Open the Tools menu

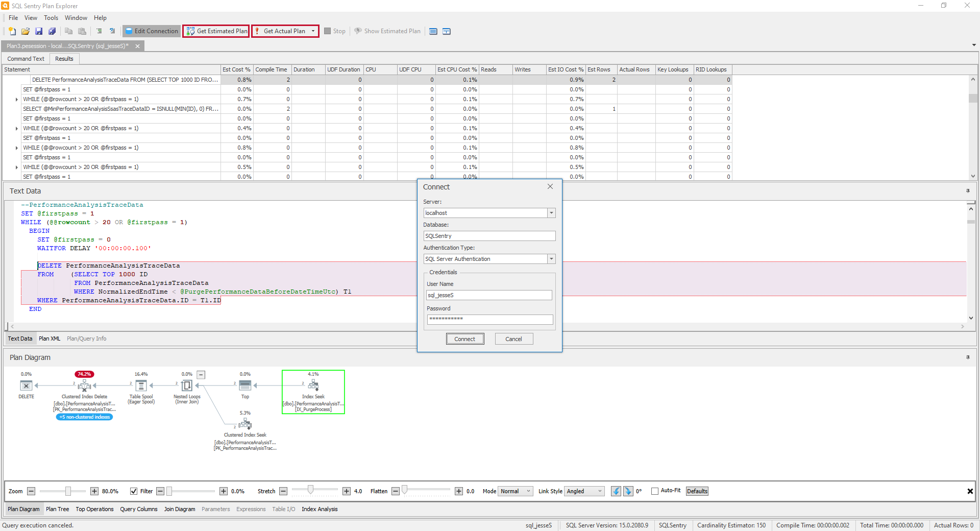[51, 17]
